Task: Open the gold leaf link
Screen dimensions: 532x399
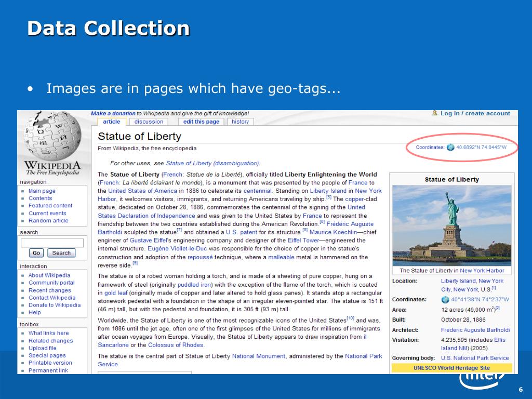Action: (116, 293)
